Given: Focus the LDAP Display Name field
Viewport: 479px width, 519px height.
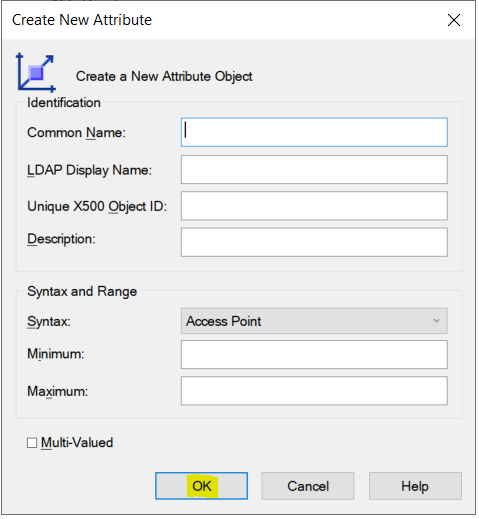Looking at the screenshot, I should [314, 170].
